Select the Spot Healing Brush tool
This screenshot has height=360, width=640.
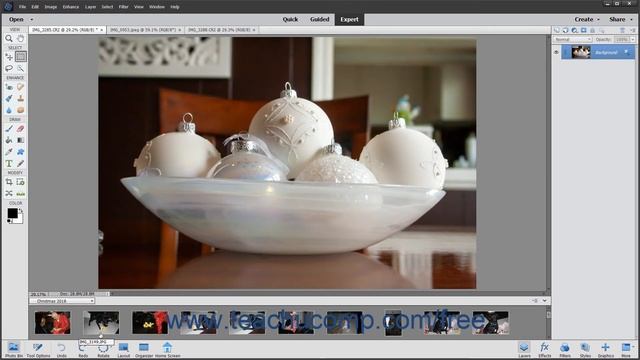(x=20, y=87)
